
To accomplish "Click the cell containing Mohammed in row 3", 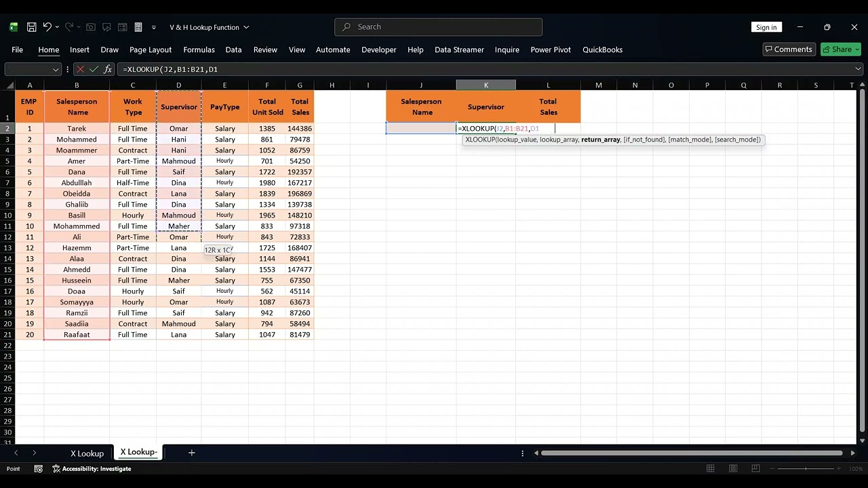I will click(x=77, y=140).
